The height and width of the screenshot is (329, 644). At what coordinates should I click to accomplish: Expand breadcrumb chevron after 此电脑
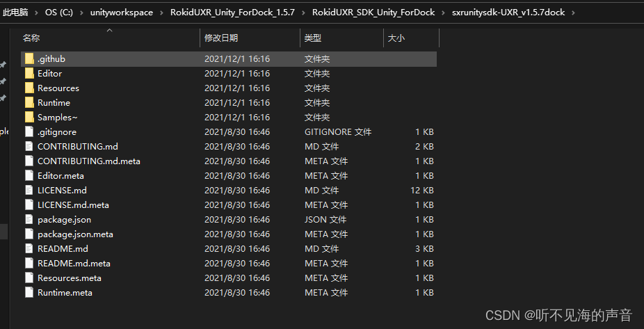[37, 13]
